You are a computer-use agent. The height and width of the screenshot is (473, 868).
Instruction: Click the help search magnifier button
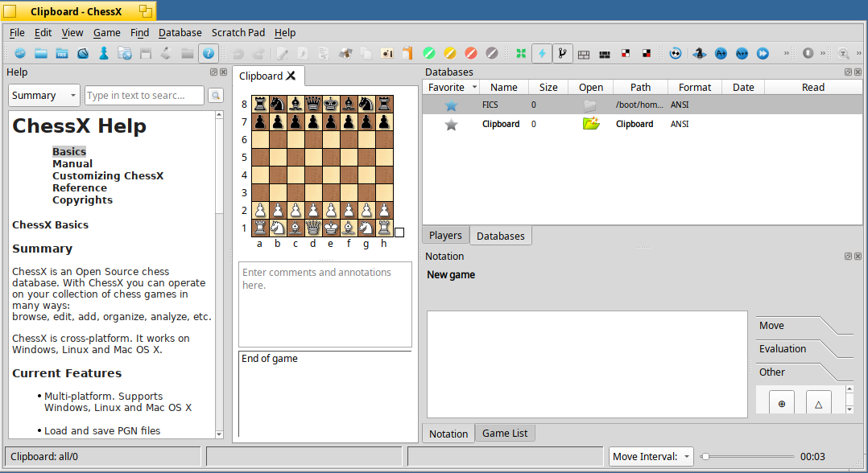[216, 95]
